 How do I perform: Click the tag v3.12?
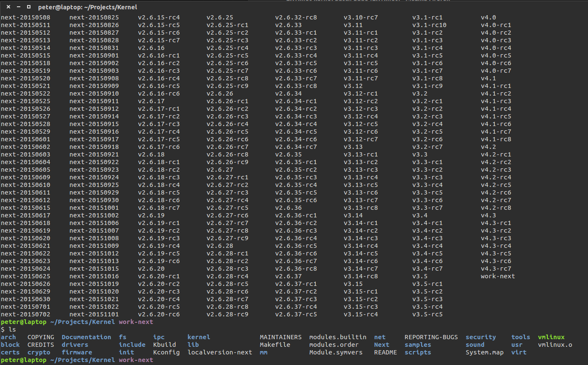(x=353, y=86)
